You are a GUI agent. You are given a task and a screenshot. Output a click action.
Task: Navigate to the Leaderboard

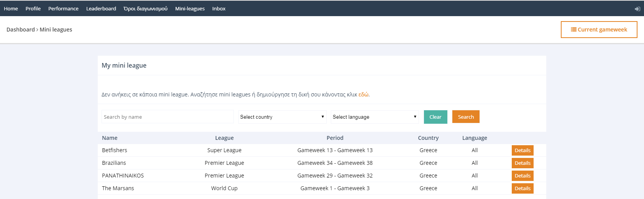click(x=101, y=8)
